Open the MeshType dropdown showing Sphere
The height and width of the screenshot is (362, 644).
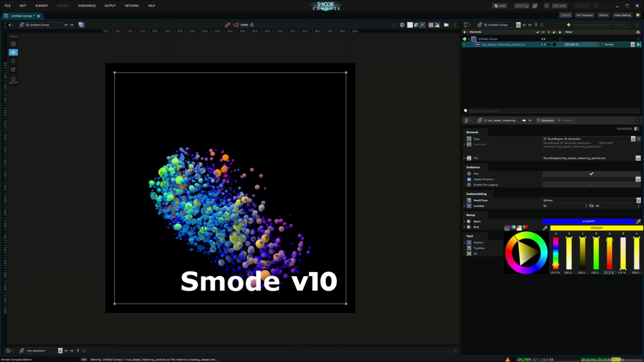point(638,200)
